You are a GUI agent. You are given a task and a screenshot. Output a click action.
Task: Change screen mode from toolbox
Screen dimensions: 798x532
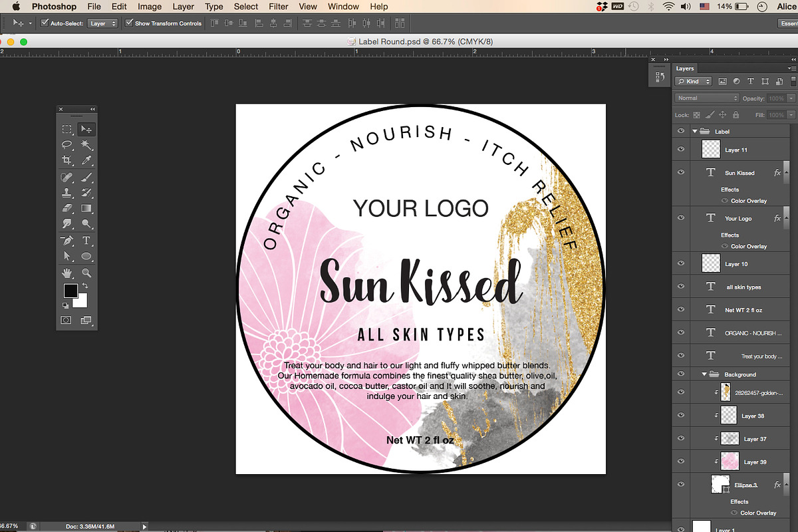pos(86,321)
